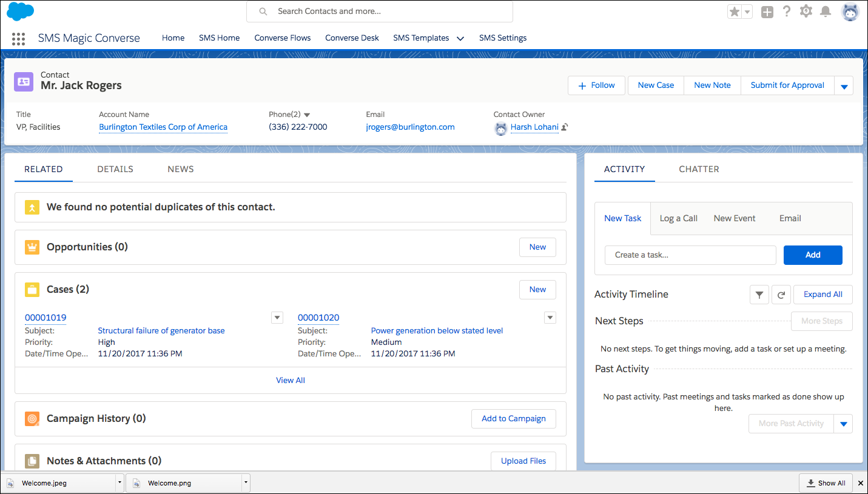Viewport: 868px width, 494px height.
Task: Click the Contact Owner avatar icon
Action: (500, 128)
